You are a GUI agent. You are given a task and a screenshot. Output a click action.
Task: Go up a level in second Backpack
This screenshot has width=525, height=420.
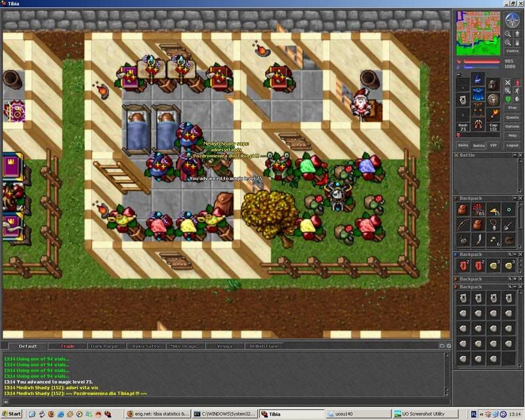pos(511,255)
